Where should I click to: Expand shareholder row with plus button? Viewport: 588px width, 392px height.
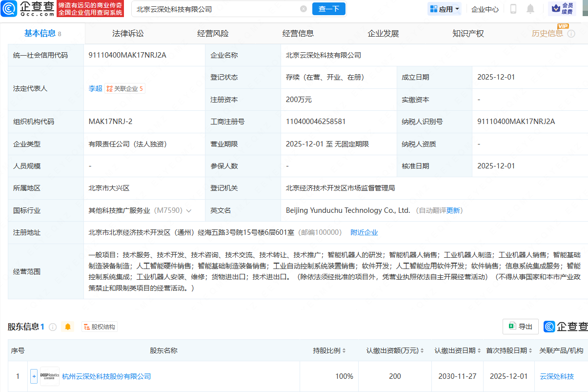pos(34,376)
